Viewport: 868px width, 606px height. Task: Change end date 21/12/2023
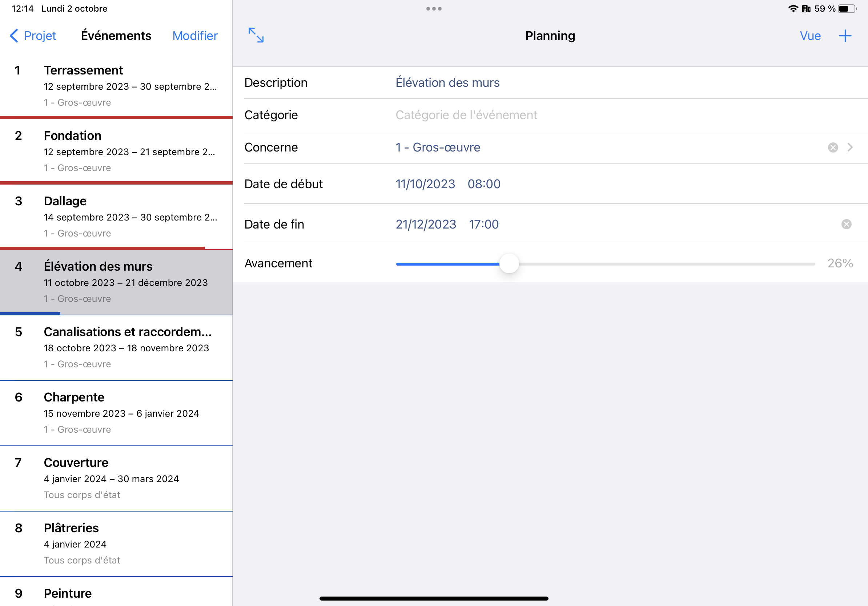click(426, 225)
